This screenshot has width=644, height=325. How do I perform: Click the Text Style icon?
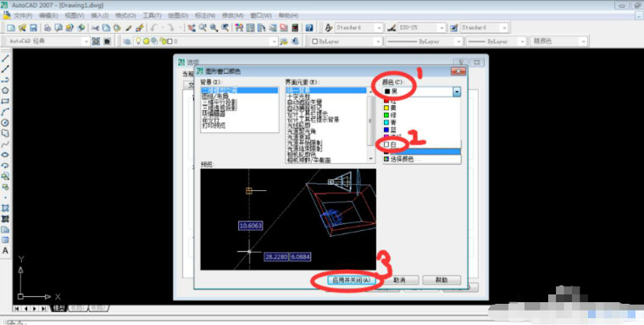pos(329,28)
